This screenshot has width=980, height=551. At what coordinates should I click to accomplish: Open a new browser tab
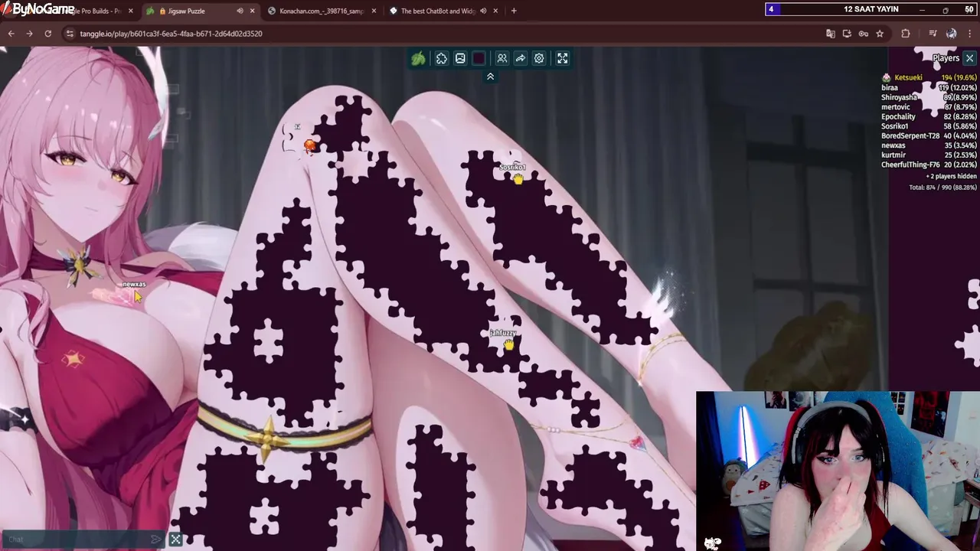pos(514,11)
